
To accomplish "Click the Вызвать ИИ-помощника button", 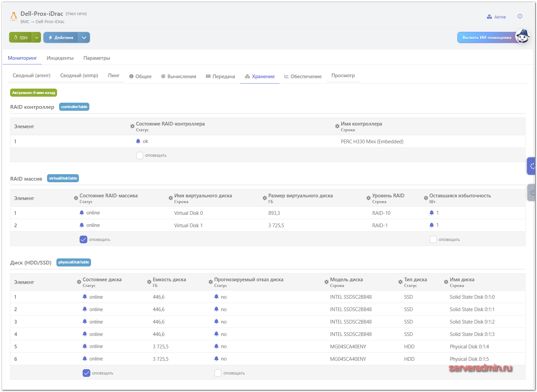I will coord(486,38).
